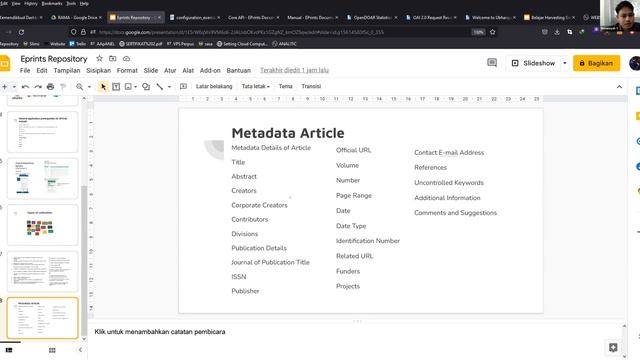Open the Tampilan menu
Image resolution: width=640 pixels, height=360 pixels.
[67, 71]
